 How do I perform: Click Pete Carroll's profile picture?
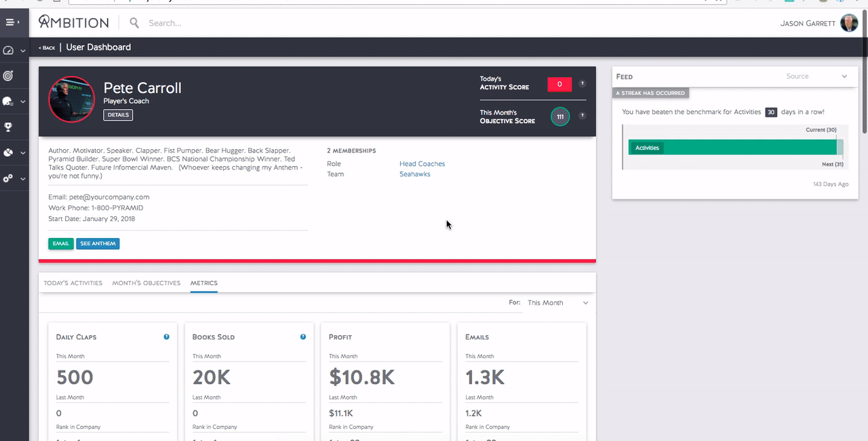point(71,99)
